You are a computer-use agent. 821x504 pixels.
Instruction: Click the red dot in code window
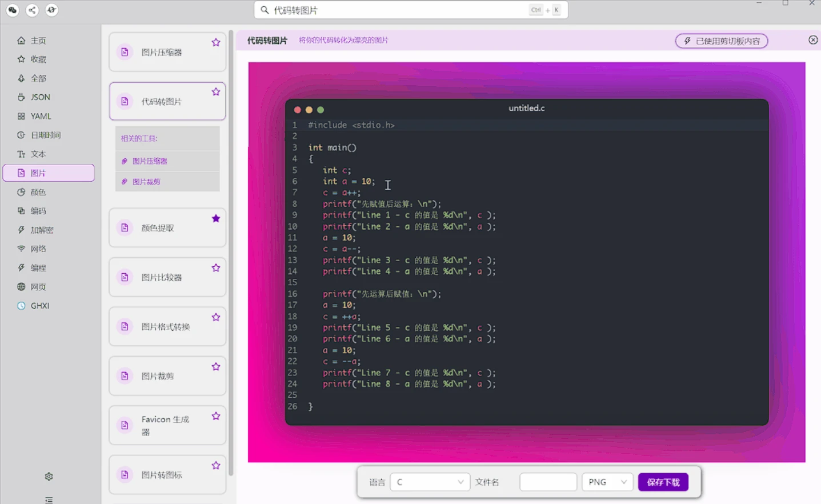point(297,110)
